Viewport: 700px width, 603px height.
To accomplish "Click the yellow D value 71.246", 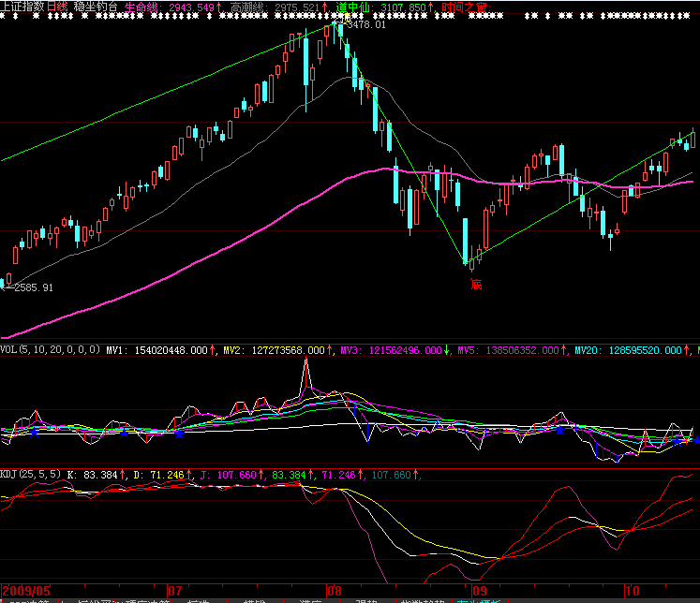I will [167, 475].
